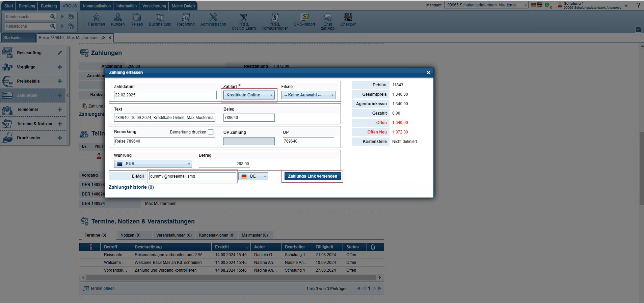Click the Termin öffnen link

(x=99, y=289)
